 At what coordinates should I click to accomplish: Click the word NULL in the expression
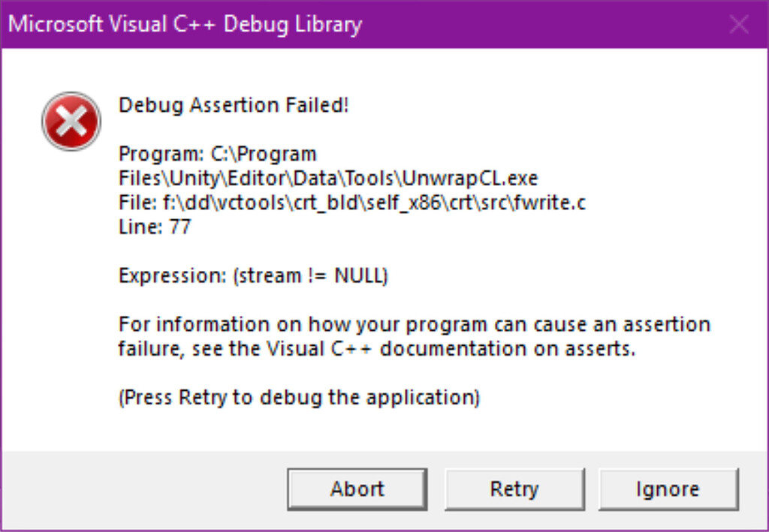point(358,276)
